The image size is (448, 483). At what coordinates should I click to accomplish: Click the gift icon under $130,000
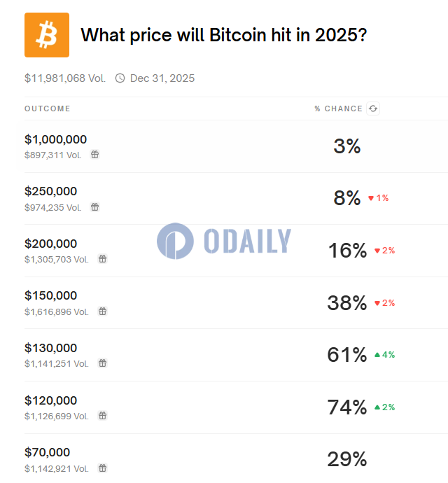tap(102, 363)
